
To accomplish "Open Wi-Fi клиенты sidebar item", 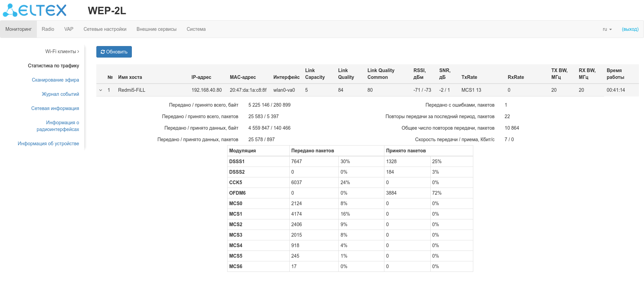I will click(x=62, y=51).
